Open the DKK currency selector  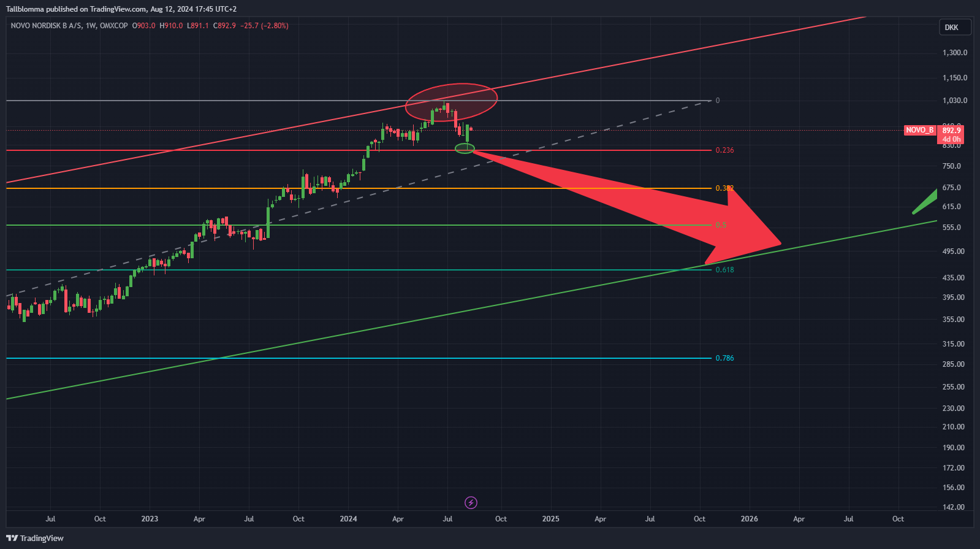955,27
